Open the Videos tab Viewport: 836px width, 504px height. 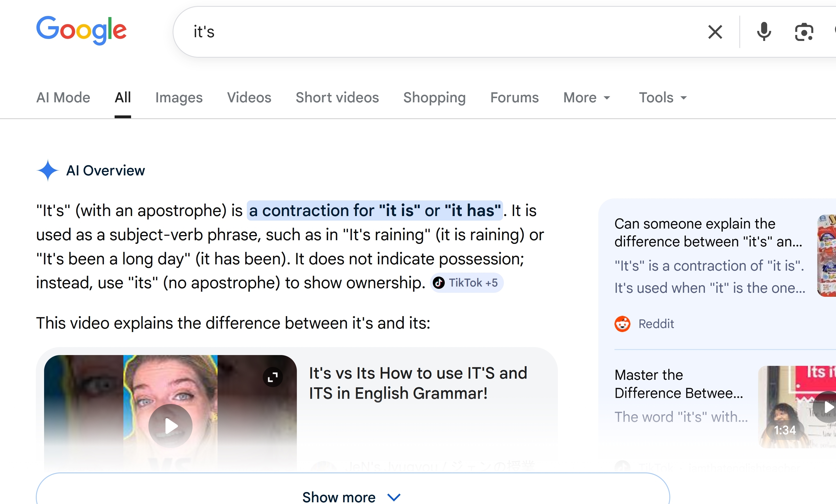[x=249, y=98]
